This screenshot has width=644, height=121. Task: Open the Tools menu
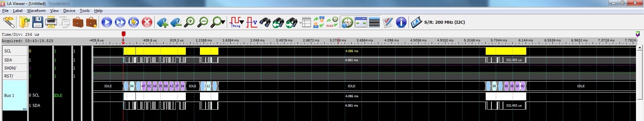(85, 11)
